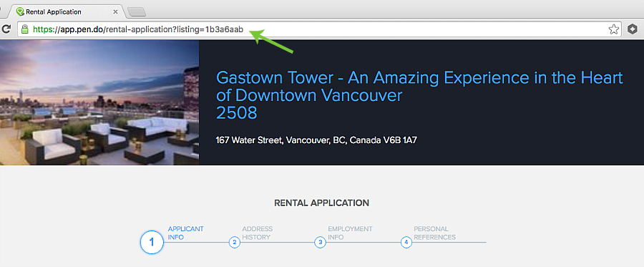Select the Address History step label

(257, 233)
